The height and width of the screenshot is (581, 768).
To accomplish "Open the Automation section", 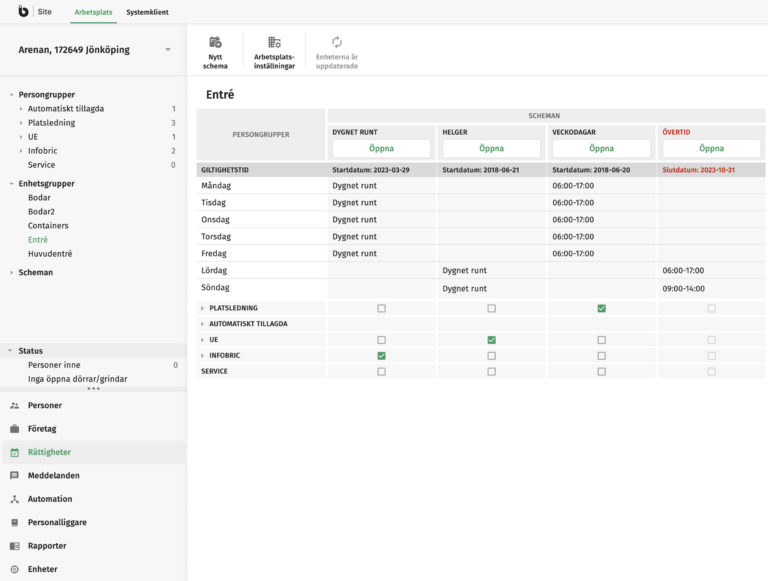I will 50,499.
